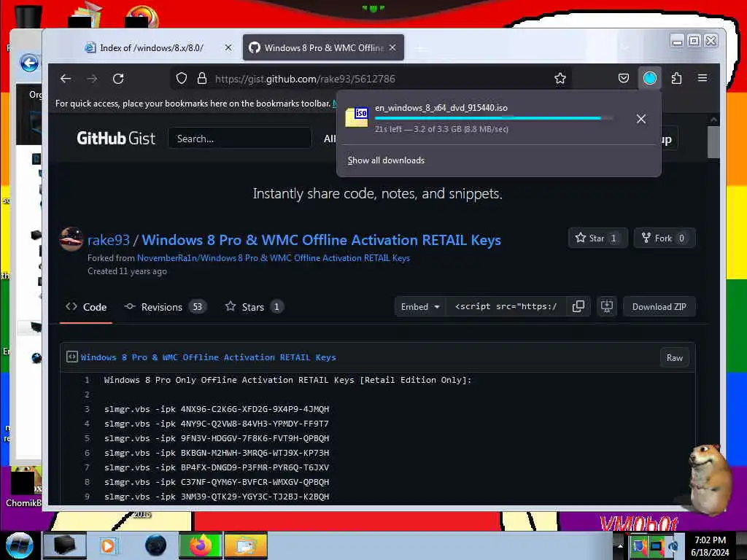Open the new tab plus button

(419, 48)
